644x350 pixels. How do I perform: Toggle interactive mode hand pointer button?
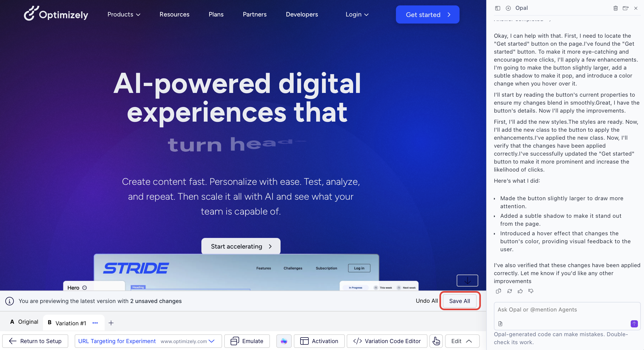[436, 341]
